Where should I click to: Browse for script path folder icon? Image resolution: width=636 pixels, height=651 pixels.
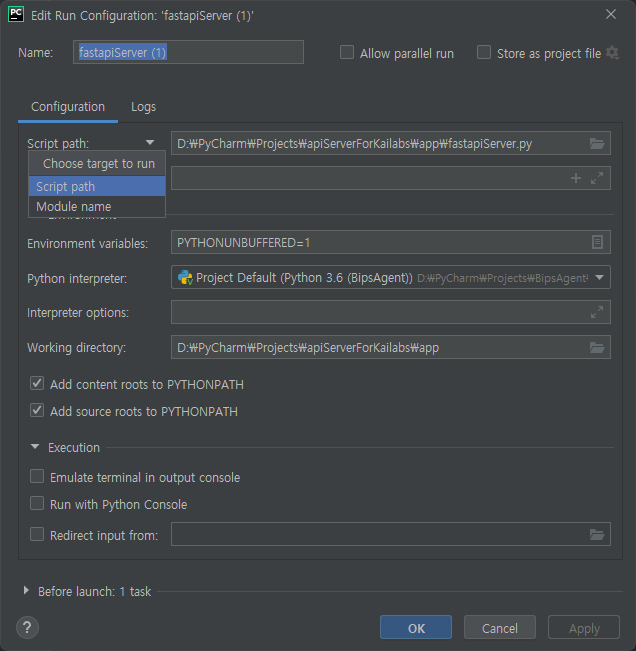click(597, 144)
